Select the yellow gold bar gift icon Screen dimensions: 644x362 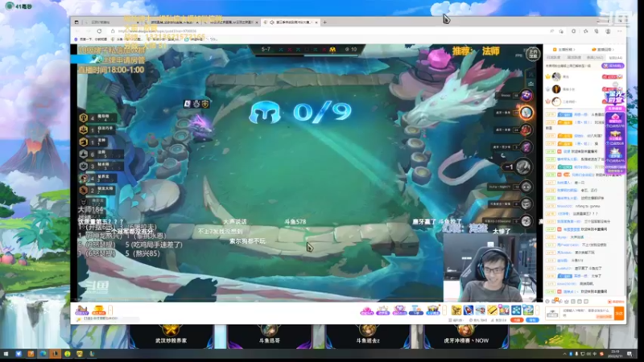pyautogui.click(x=492, y=310)
